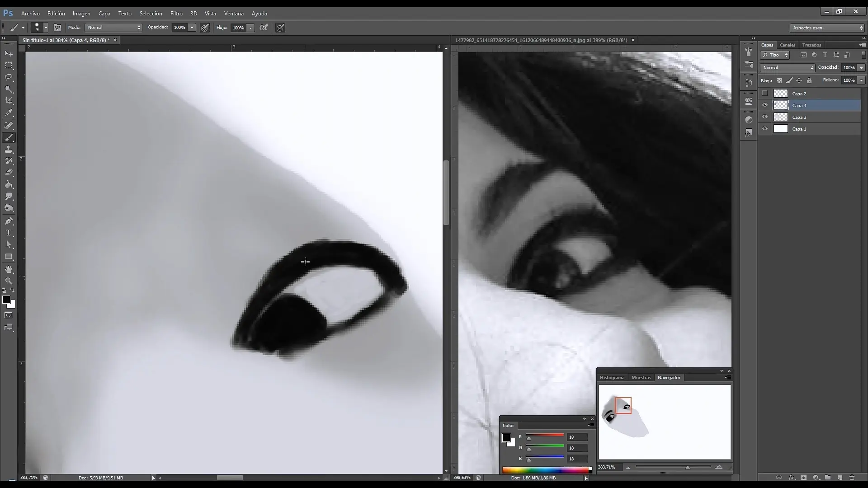The image size is (868, 488).
Task: Switch to the Muestras tab
Action: coord(641,377)
